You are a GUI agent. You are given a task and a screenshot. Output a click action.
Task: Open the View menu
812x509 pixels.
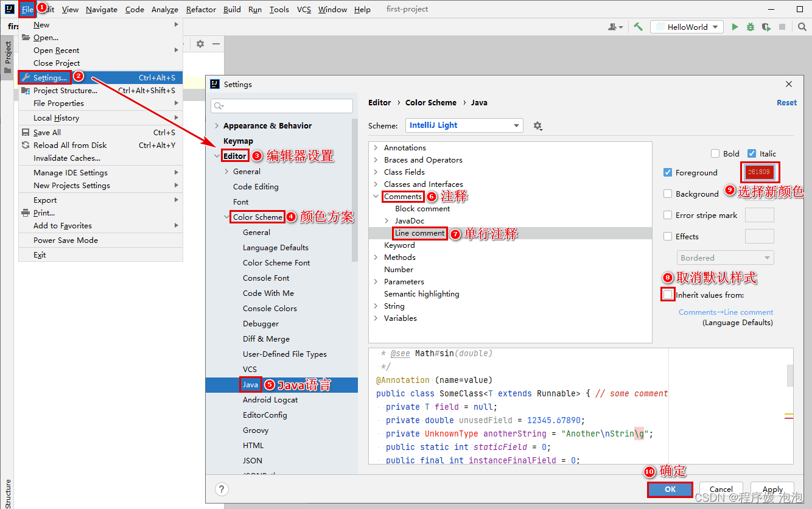[x=70, y=9]
